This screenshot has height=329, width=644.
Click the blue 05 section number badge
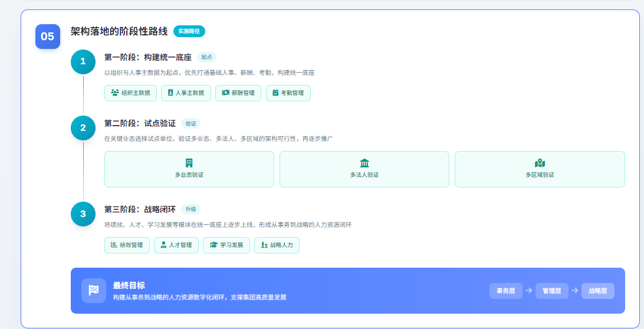pos(48,37)
